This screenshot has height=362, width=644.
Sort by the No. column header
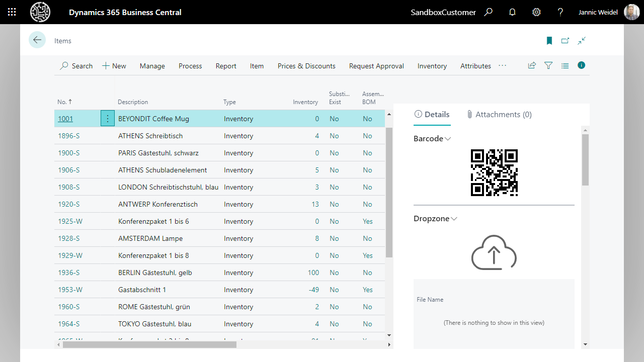pos(64,102)
